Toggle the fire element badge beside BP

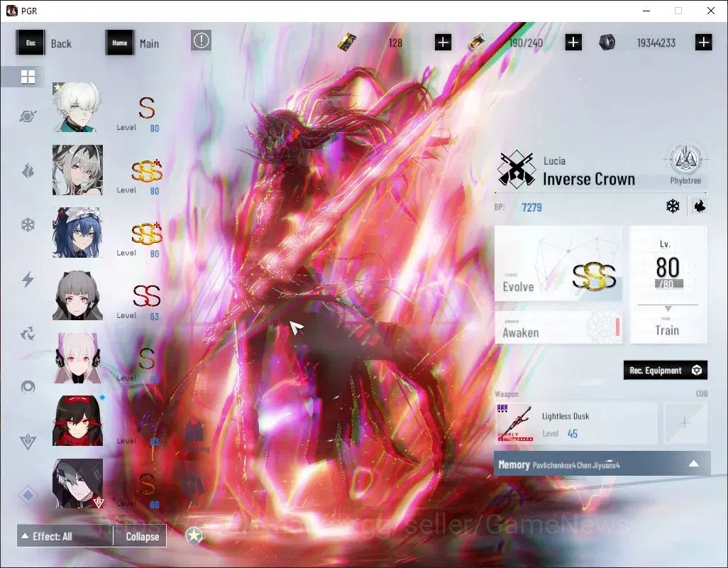click(x=699, y=206)
